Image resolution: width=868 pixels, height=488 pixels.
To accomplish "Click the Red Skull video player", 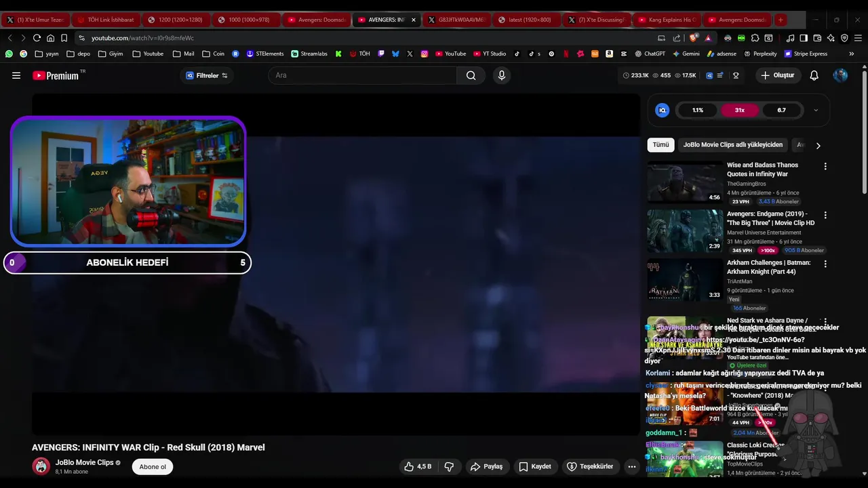I will [x=336, y=264].
